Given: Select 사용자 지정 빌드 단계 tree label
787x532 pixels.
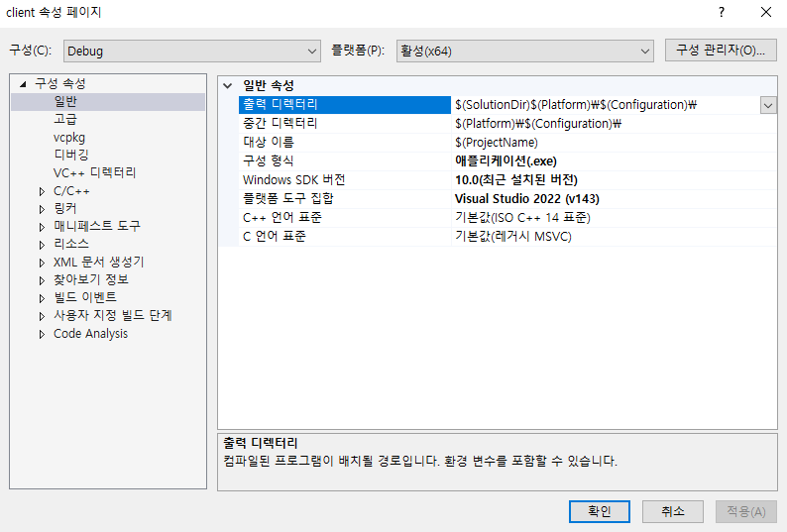Looking at the screenshot, I should click(113, 316).
